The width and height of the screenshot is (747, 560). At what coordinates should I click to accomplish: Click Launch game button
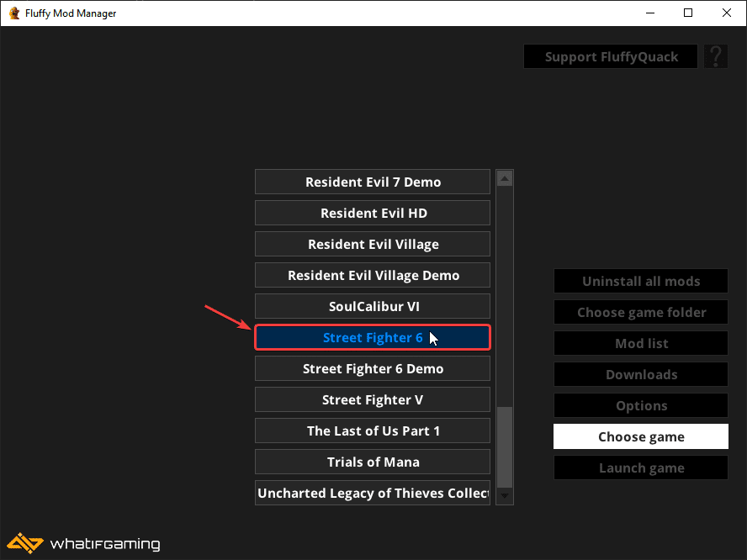pos(641,468)
